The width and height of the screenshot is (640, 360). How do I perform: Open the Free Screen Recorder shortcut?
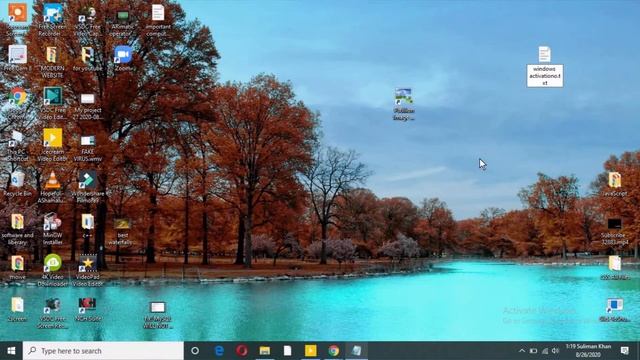(53, 19)
